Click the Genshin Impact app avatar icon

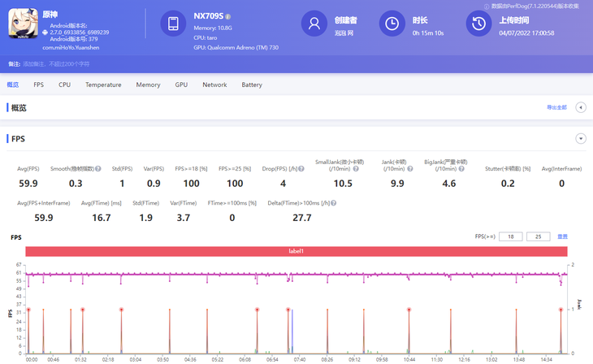coord(23,24)
